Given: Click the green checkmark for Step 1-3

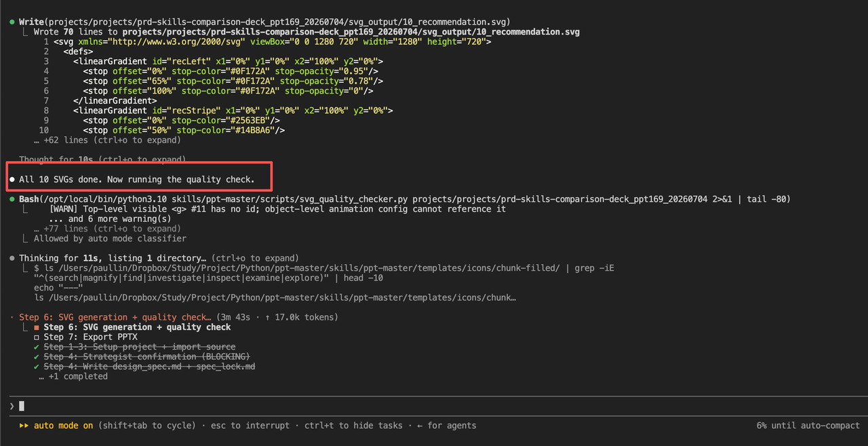Looking at the screenshot, I should [37, 347].
